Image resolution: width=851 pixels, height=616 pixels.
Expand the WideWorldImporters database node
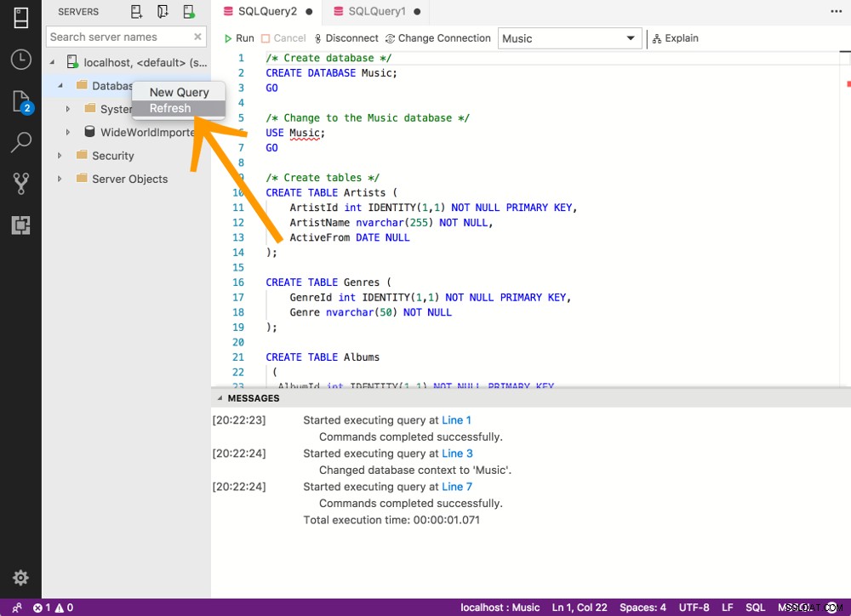pos(68,132)
